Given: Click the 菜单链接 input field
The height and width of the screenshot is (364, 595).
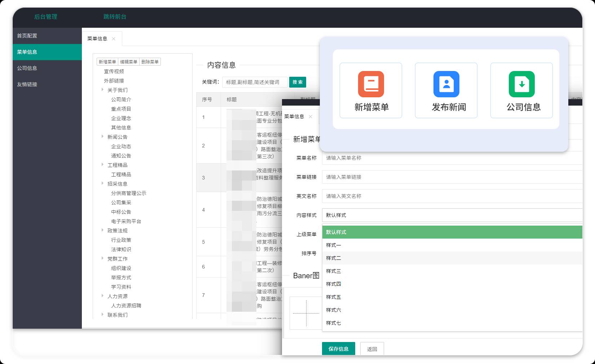Looking at the screenshot, I should [452, 177].
